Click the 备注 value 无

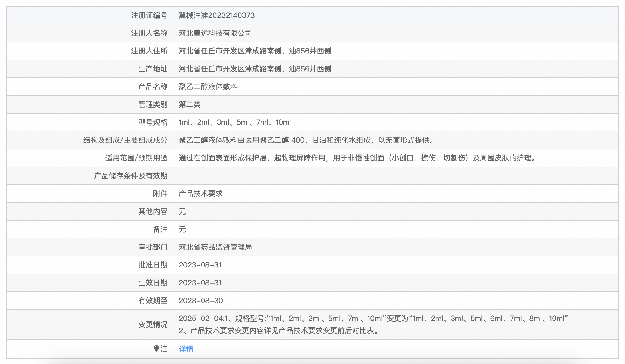click(182, 229)
